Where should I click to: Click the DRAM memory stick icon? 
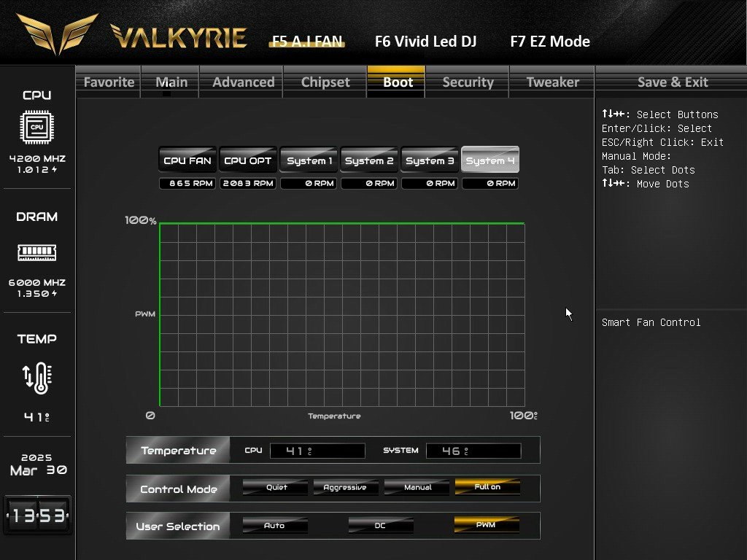(x=36, y=252)
